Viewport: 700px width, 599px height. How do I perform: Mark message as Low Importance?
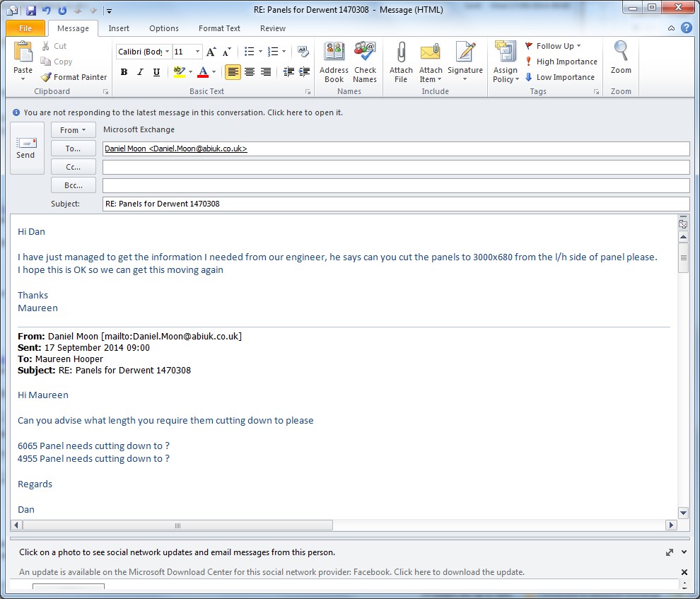coord(560,77)
